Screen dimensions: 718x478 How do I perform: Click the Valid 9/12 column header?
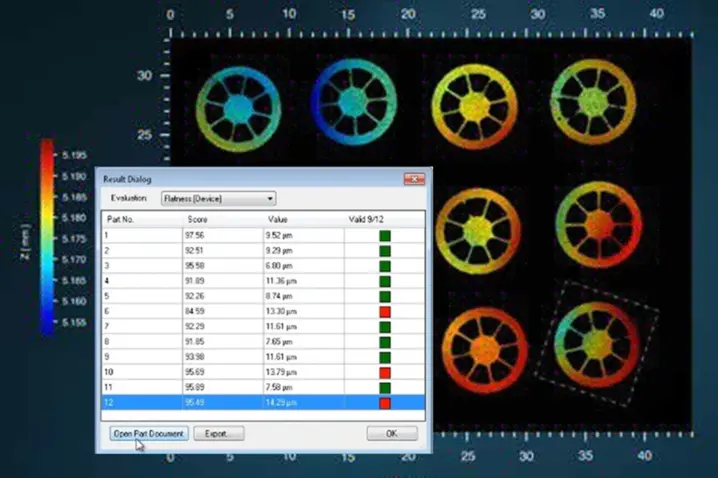pyautogui.click(x=364, y=218)
